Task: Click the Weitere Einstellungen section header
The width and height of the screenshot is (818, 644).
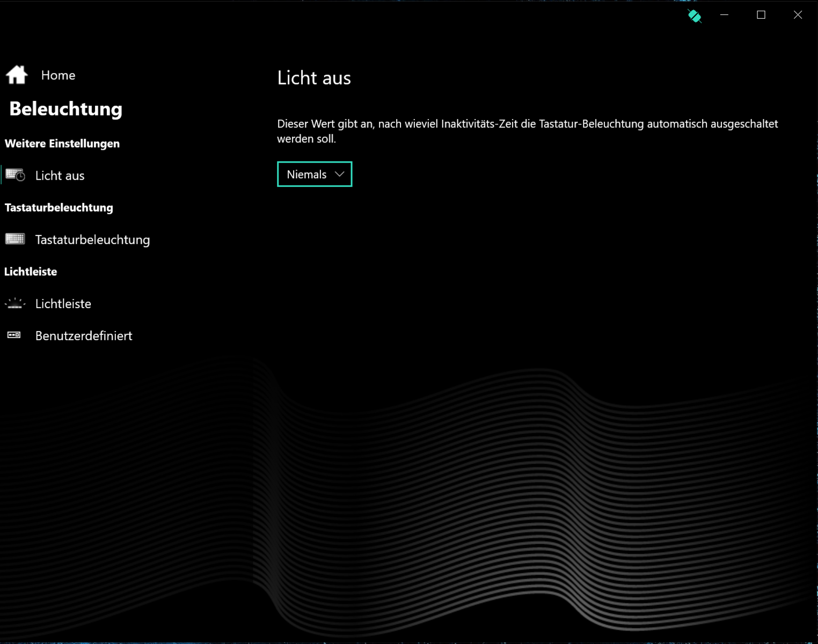Action: click(62, 144)
